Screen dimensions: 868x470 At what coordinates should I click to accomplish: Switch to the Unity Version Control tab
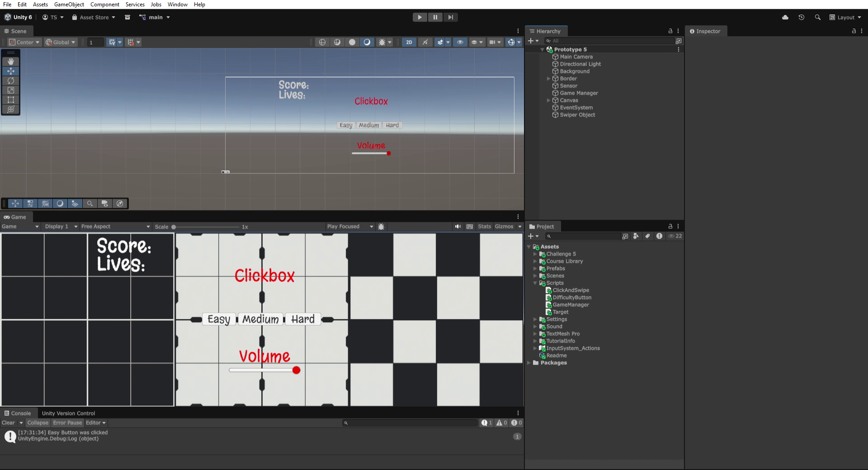[68, 413]
